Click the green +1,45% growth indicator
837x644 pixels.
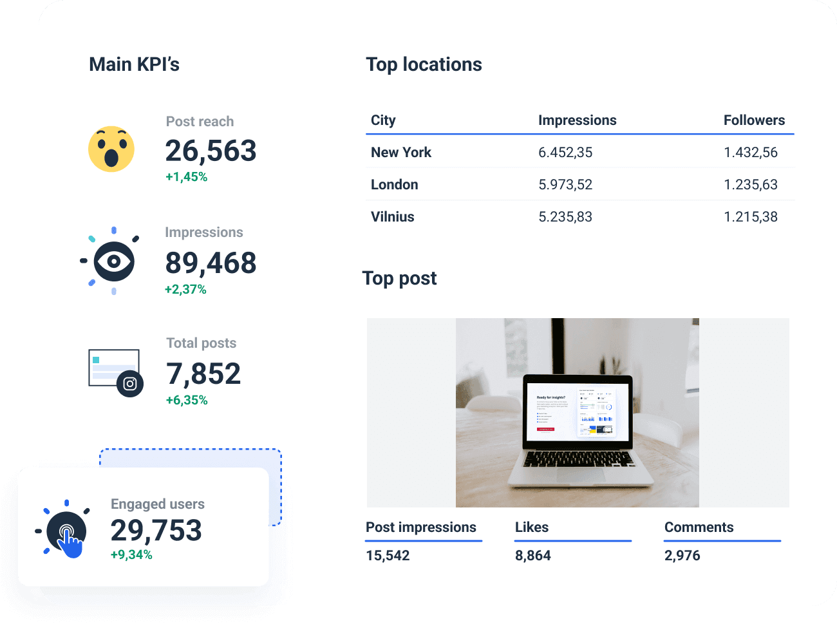(x=186, y=176)
